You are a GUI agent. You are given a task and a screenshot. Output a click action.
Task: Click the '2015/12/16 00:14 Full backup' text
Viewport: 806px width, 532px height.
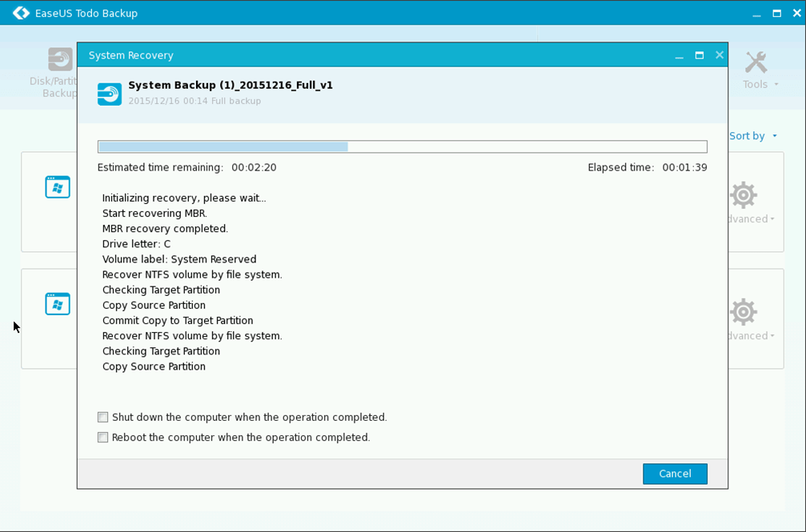click(x=194, y=101)
